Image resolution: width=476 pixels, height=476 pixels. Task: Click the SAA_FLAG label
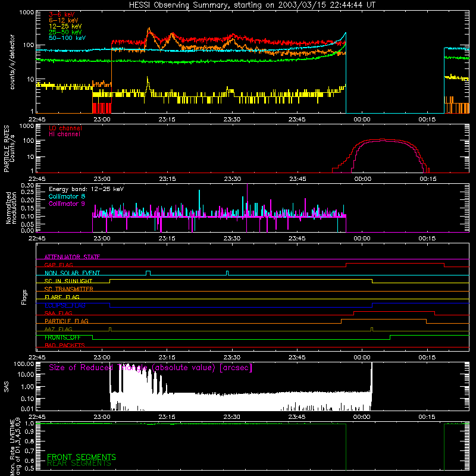point(58,313)
